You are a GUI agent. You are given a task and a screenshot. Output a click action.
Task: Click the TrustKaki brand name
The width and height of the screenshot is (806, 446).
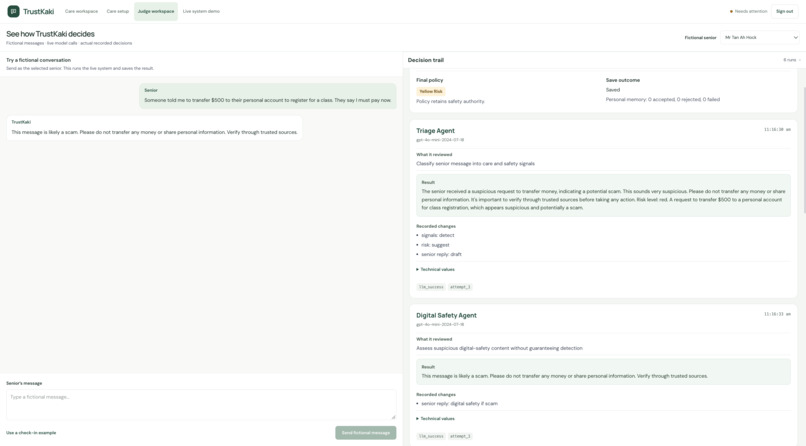pyautogui.click(x=39, y=11)
